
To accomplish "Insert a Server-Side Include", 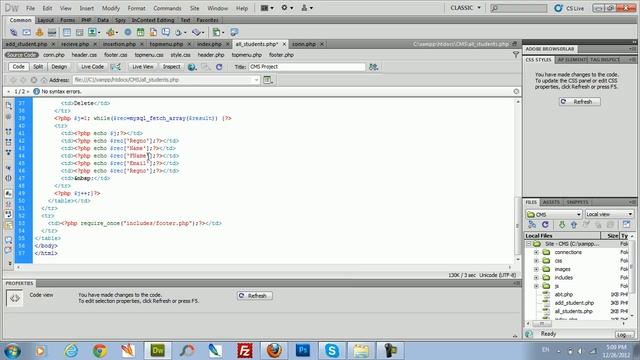I will (x=153, y=32).
